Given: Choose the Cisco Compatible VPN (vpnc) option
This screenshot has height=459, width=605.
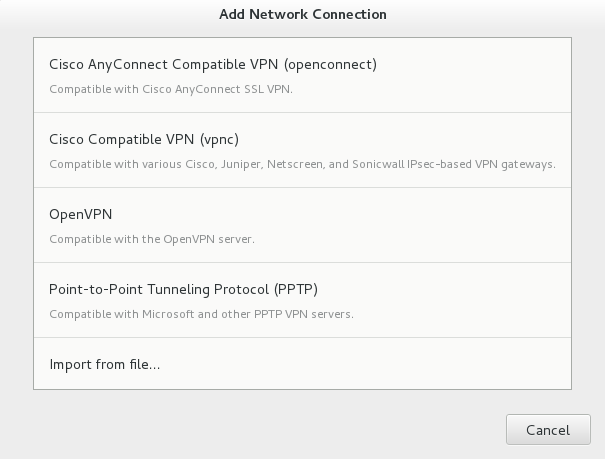Looking at the screenshot, I should (302, 150).
